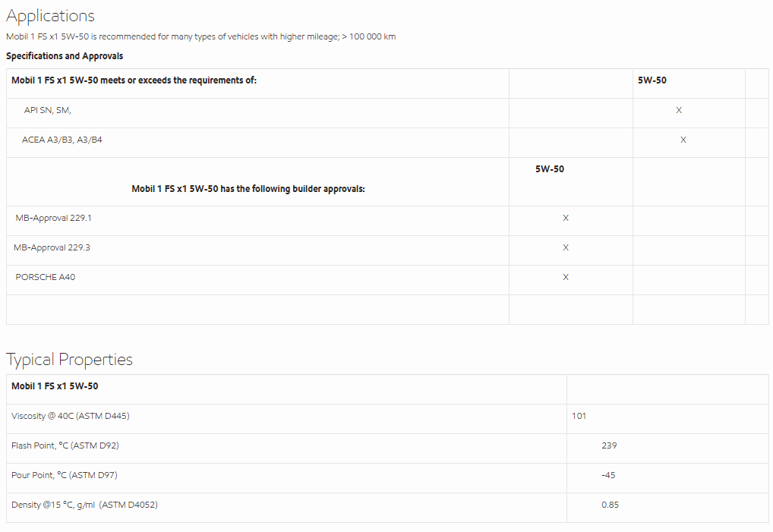The image size is (773, 532).
Task: Click the X mark in API SN row
Action: click(679, 111)
